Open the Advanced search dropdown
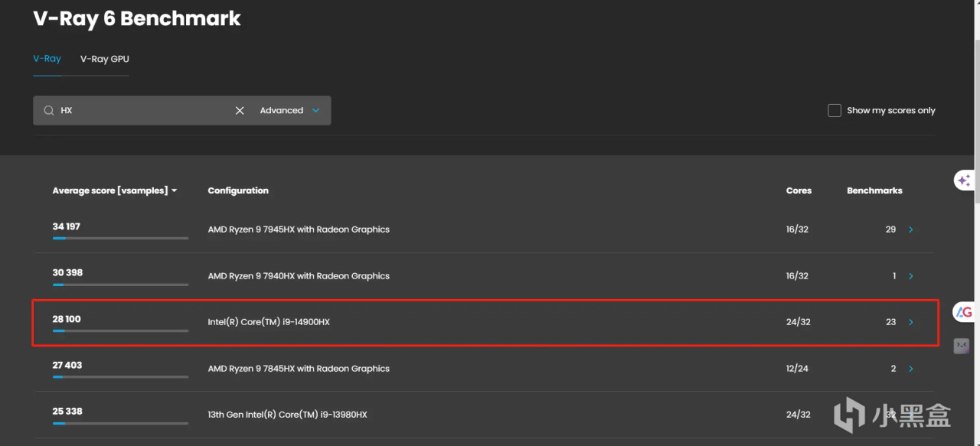Screen dimensions: 980x446 (290, 110)
